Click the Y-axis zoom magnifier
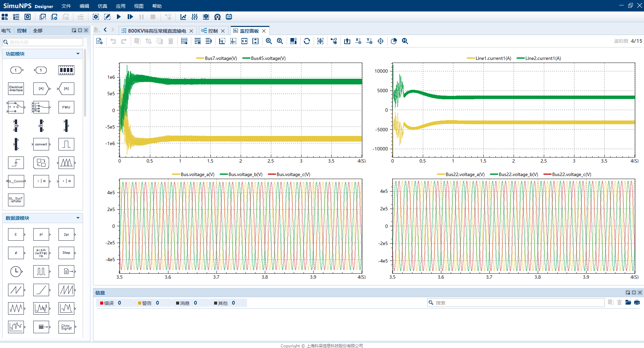644x348 pixels. 280,41
